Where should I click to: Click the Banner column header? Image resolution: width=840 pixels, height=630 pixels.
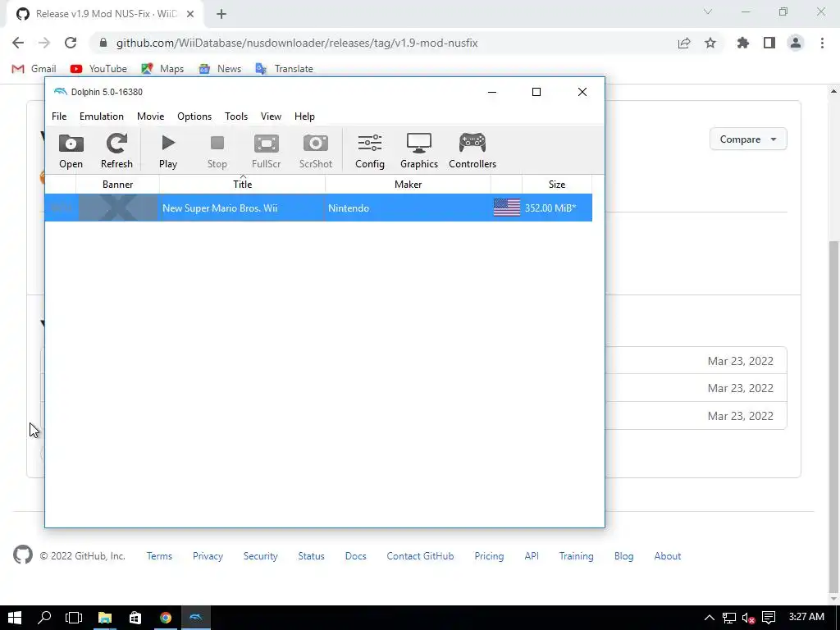[x=117, y=185]
